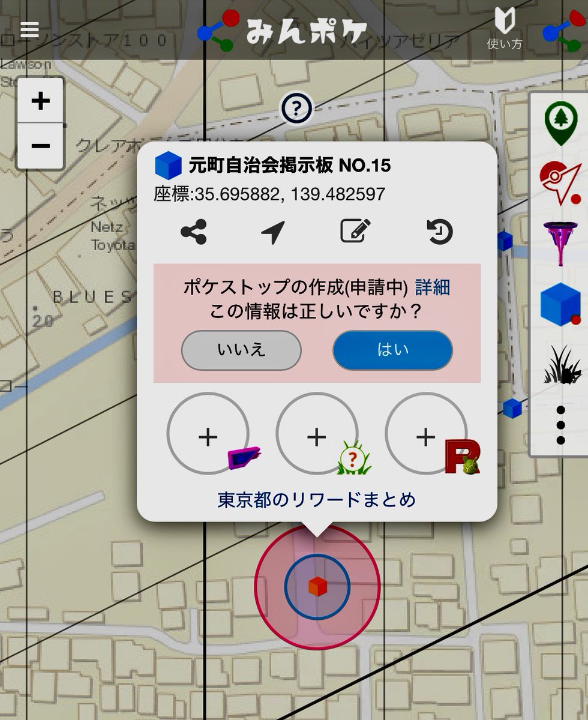Screen dimensions: 588x720
Task: Confirm the info with はい button
Action: (393, 350)
